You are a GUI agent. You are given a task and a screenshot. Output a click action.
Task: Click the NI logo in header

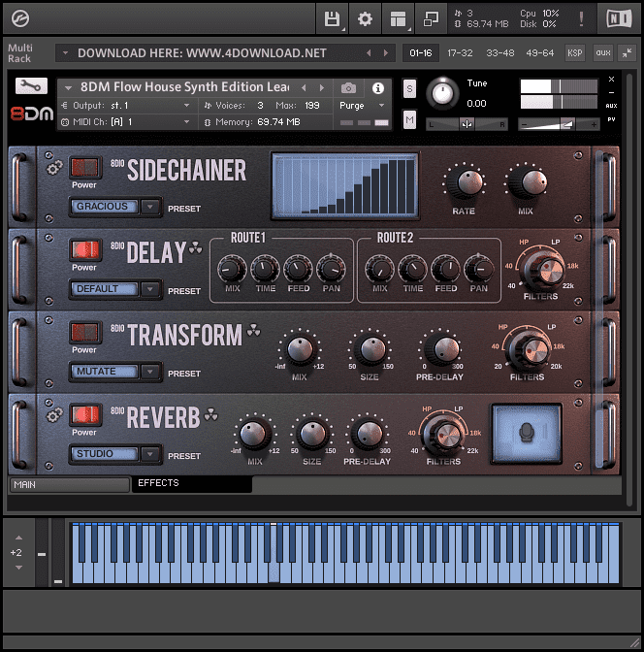point(619,18)
